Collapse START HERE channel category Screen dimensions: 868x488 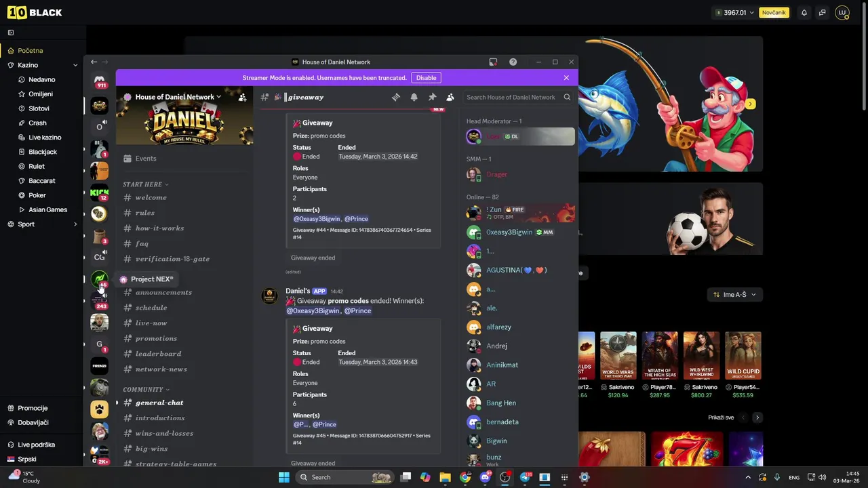pos(145,184)
